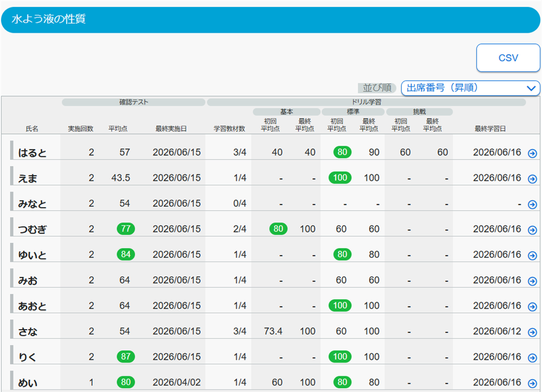Click つむぎ's green 基本 first score 80

tap(278, 228)
